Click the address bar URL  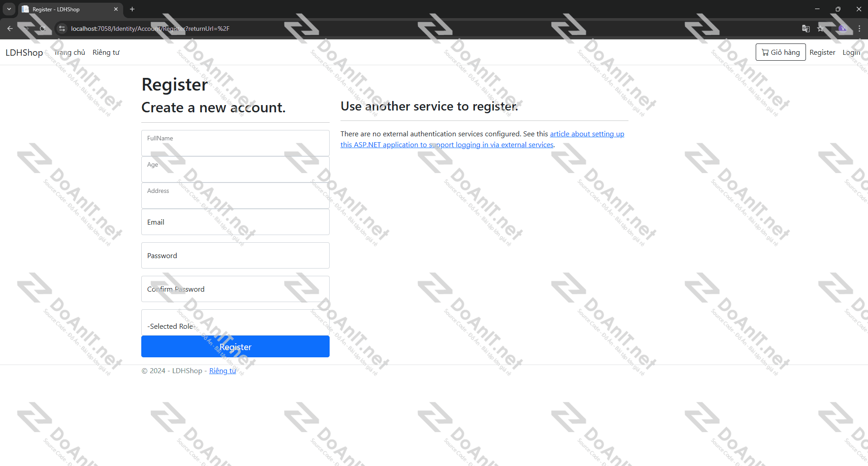coord(150,29)
